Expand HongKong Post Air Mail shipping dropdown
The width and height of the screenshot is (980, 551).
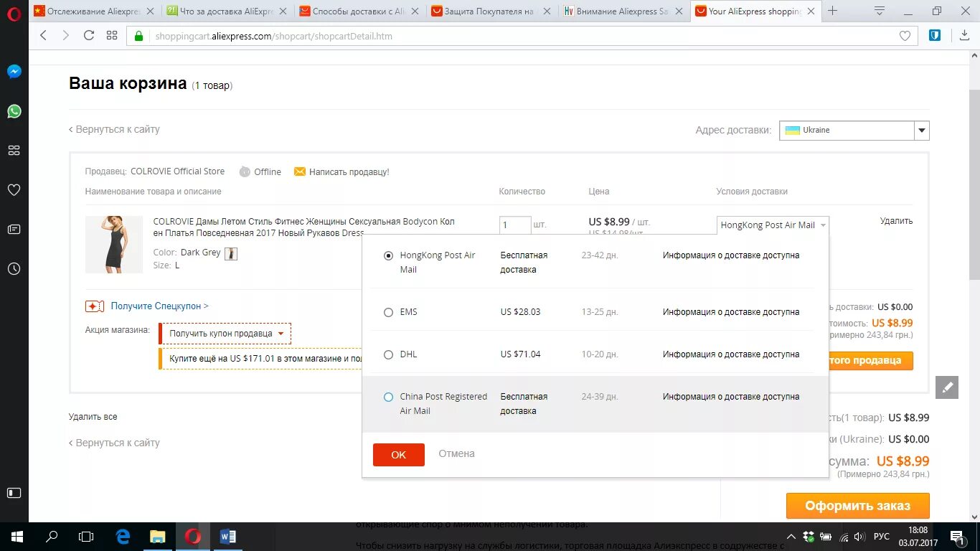coord(773,225)
